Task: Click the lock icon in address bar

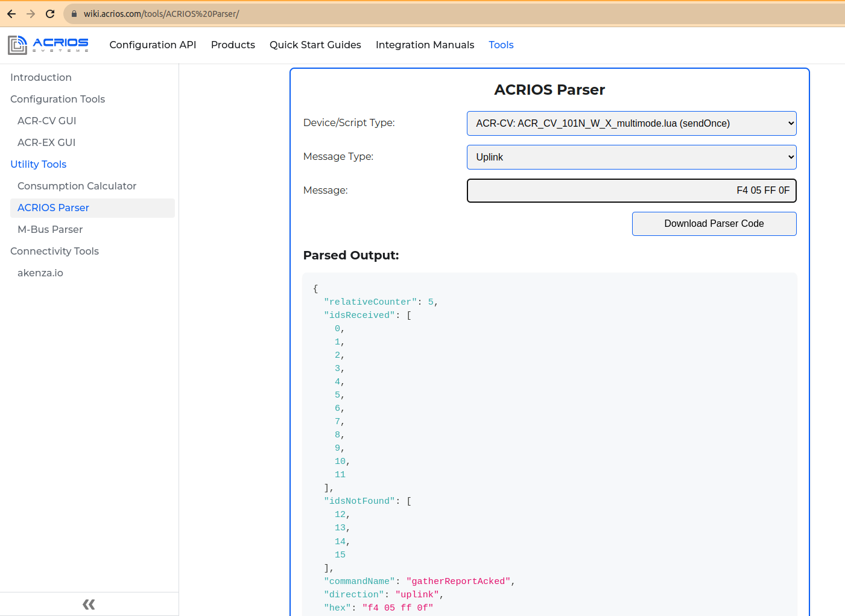Action: (74, 14)
